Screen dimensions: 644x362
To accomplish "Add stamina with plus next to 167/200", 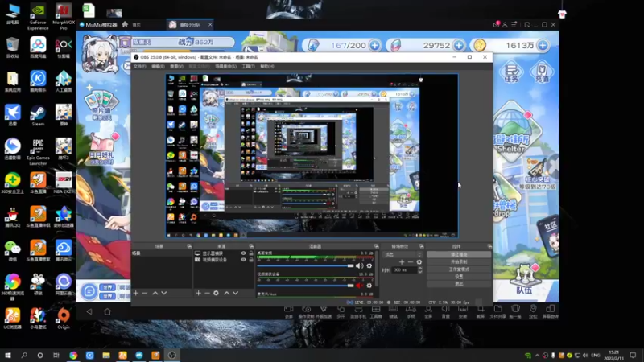I will [x=374, y=45].
